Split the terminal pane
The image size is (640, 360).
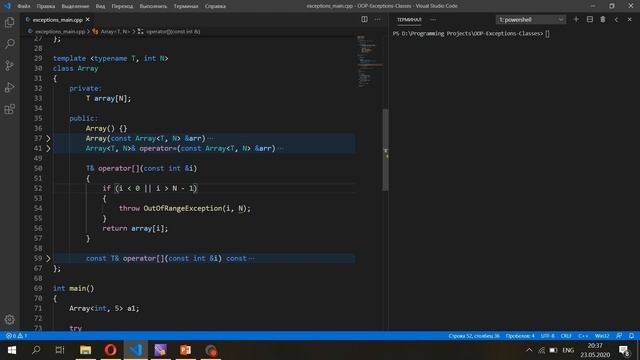pyautogui.click(x=589, y=19)
